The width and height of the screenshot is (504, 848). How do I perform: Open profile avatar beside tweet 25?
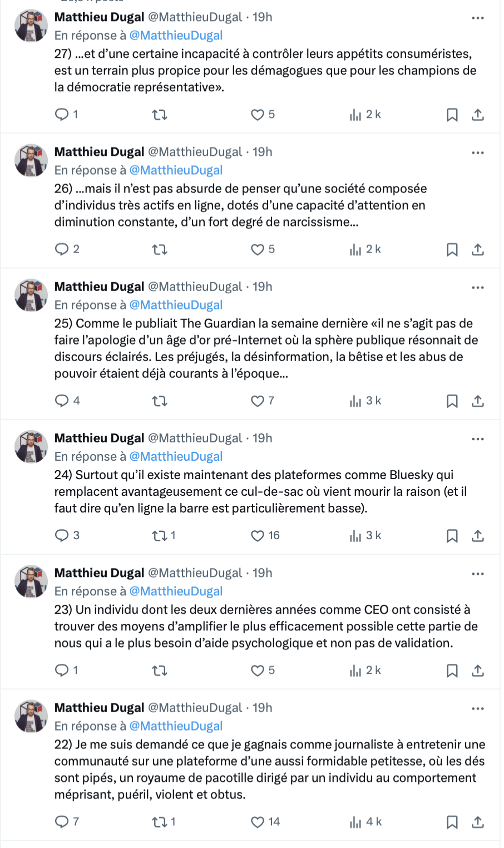[x=31, y=295]
